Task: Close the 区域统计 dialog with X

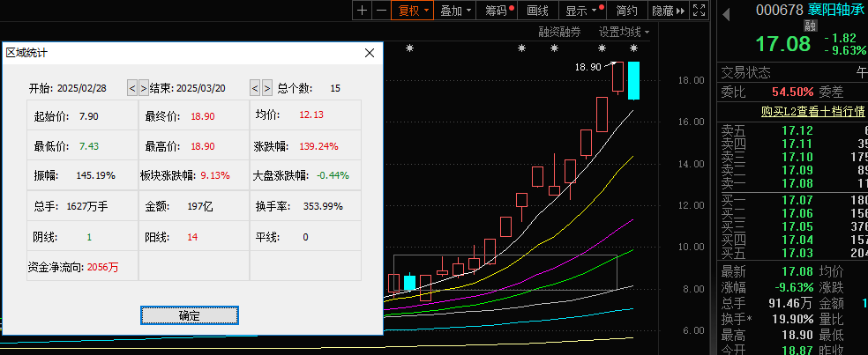Action: (370, 53)
